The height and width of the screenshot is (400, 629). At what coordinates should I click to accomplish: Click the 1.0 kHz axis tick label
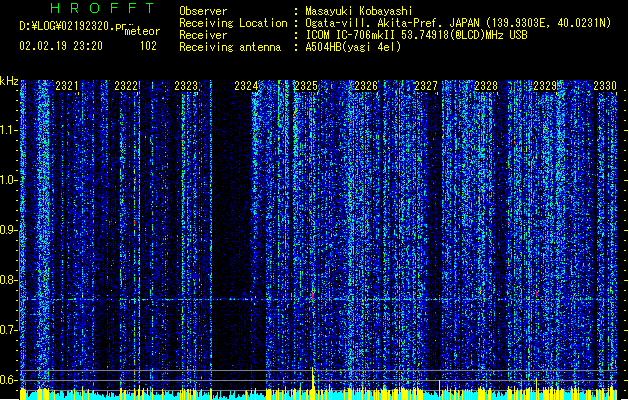coord(8,180)
